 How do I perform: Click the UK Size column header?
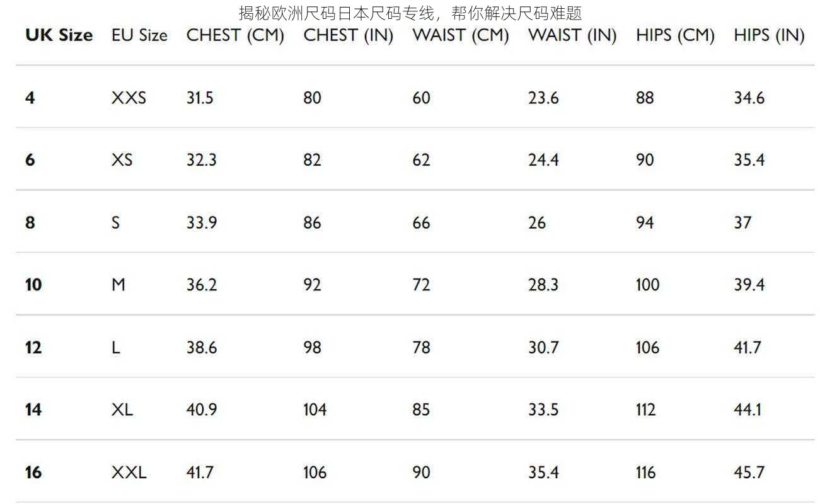click(59, 35)
